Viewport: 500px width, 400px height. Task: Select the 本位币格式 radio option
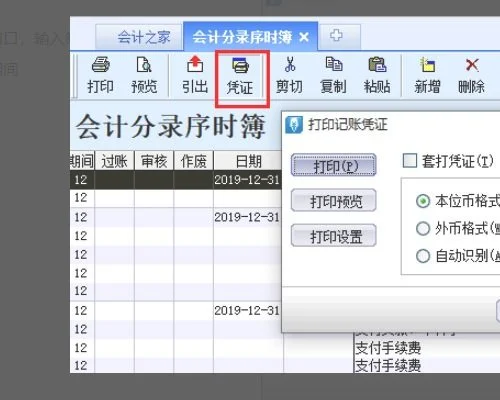click(423, 201)
